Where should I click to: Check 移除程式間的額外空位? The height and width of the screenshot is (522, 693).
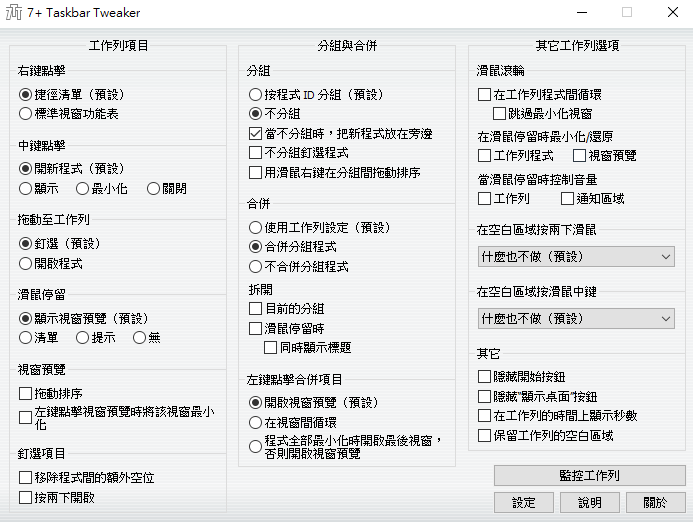[87, 477]
